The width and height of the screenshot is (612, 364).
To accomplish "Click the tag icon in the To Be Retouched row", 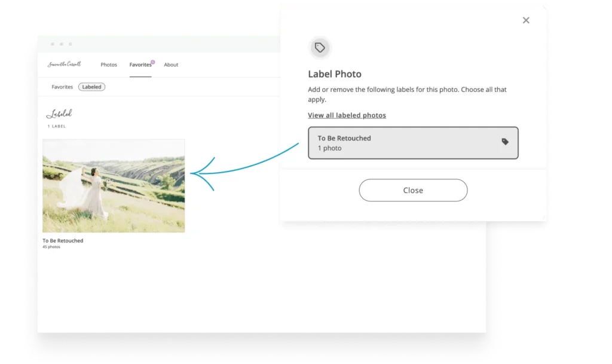I will (x=505, y=142).
